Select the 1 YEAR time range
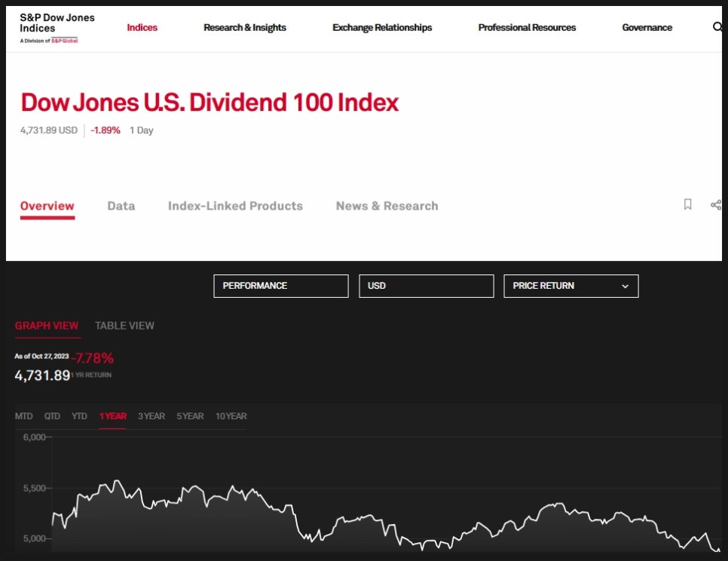728x561 pixels. (x=113, y=416)
